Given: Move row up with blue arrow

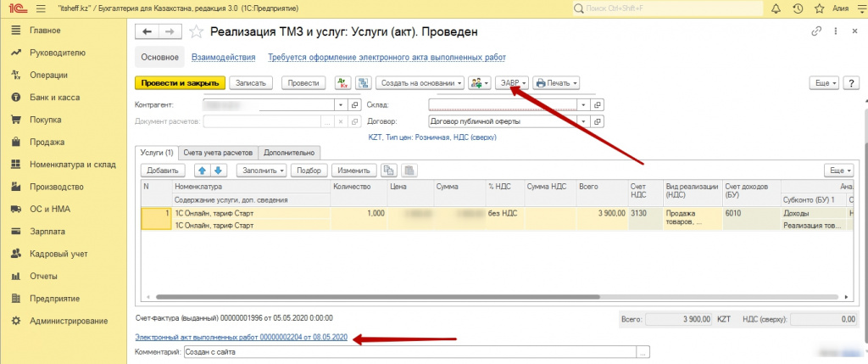Looking at the screenshot, I should tap(202, 170).
